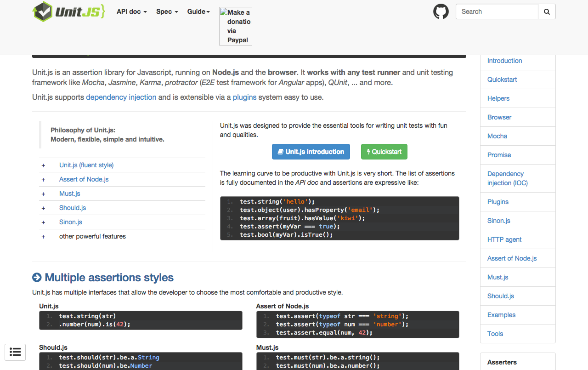
Task: Open the Should.js accordion link
Action: tap(73, 208)
